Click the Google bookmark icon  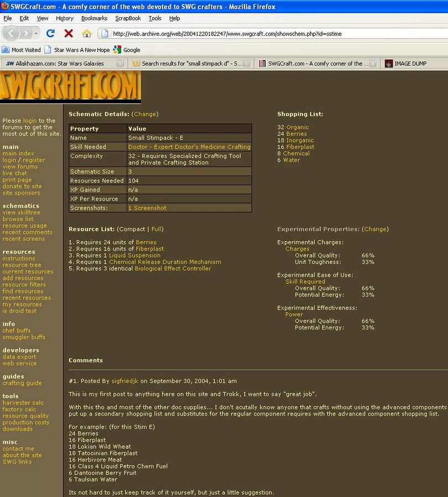coord(117,50)
